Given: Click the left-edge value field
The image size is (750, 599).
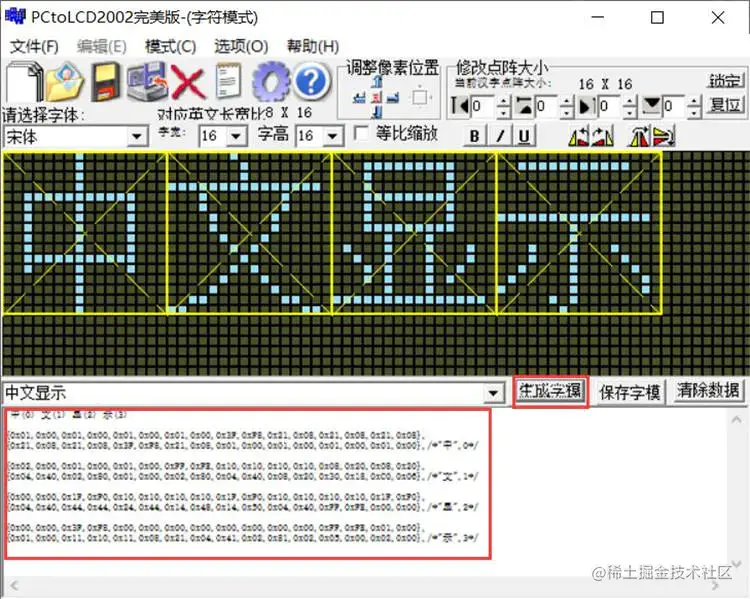Looking at the screenshot, I should [483, 106].
